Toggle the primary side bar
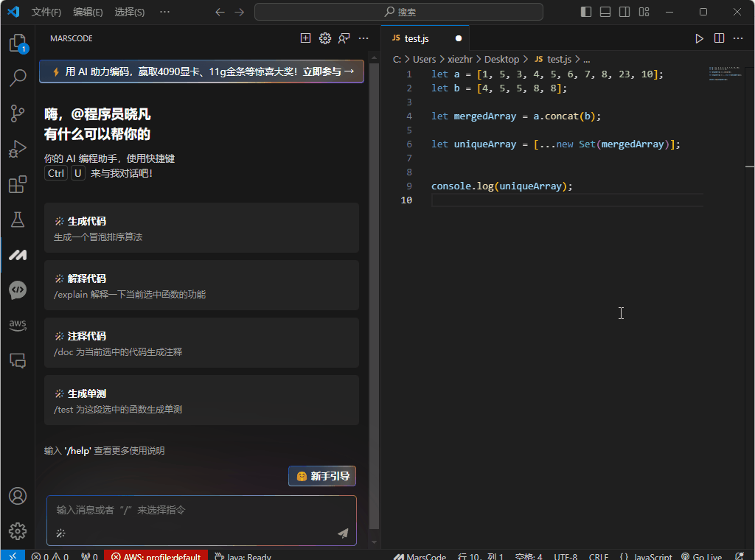Viewport: 755px width, 560px height. tap(586, 12)
